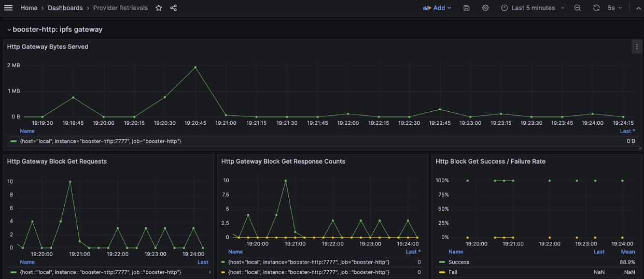
Task: Open the Add panel dropdown
Action: coord(437,8)
